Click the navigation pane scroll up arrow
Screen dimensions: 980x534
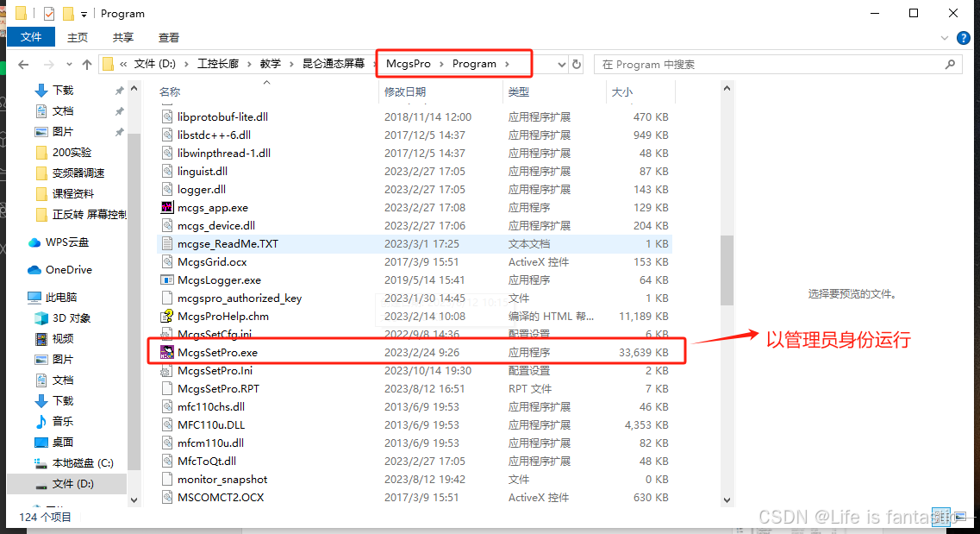point(134,89)
